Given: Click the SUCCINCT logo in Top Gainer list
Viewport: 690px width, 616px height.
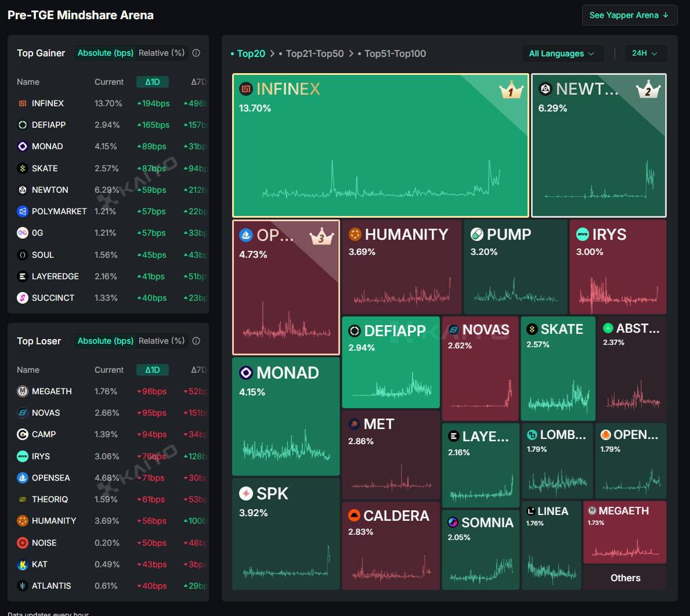Looking at the screenshot, I should coord(23,298).
